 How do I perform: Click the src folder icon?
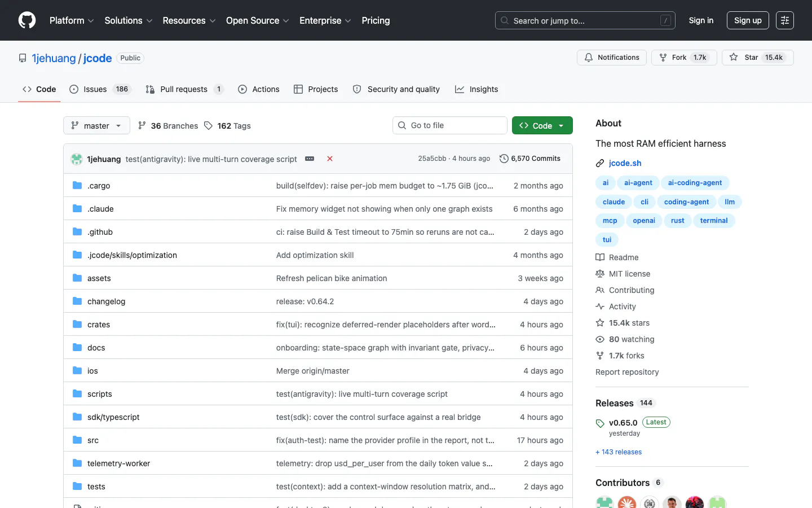77,440
